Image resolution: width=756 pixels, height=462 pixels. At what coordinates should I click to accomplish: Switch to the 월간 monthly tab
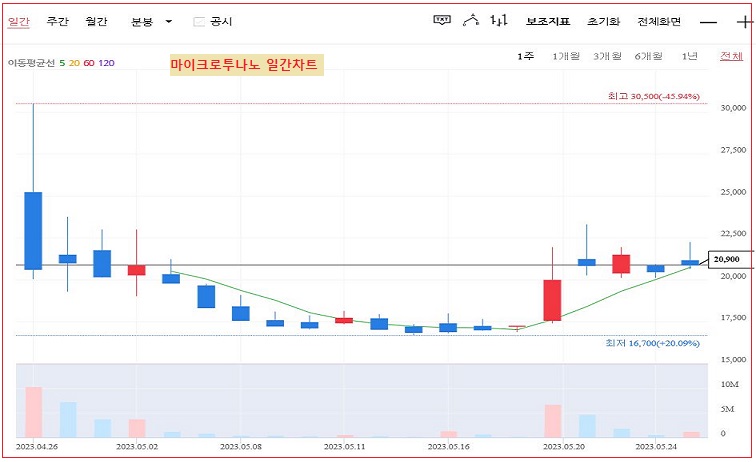point(96,21)
